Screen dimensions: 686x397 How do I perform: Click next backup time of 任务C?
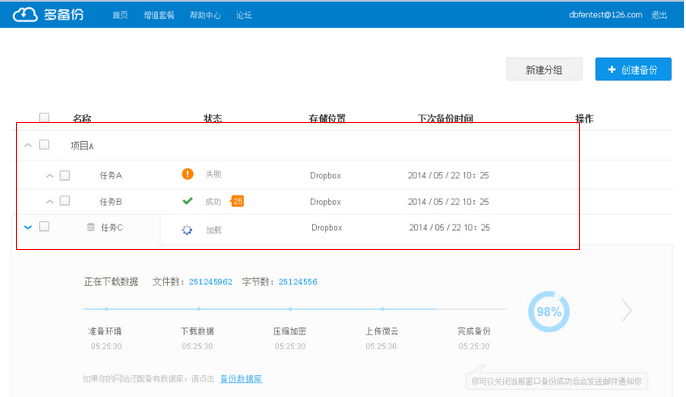tap(450, 228)
